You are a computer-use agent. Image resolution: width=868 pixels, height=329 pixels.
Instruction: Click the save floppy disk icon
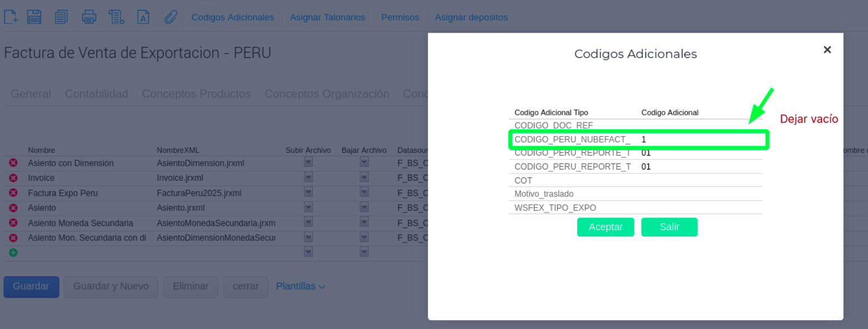pyautogui.click(x=35, y=17)
